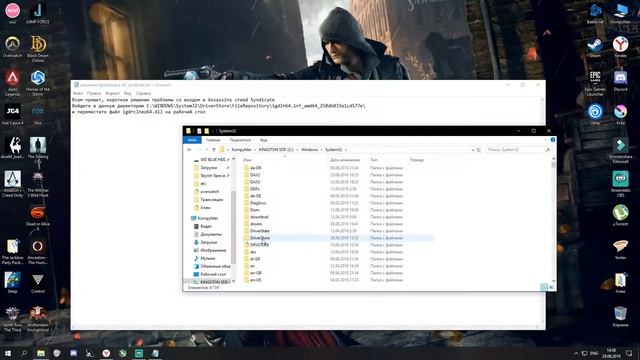Open the Vortex desktop shortcut
The image size is (640, 360).
(620, 249)
